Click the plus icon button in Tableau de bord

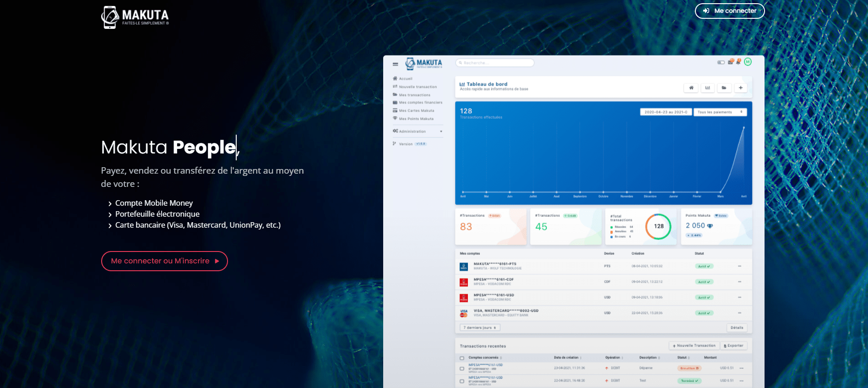tap(741, 88)
